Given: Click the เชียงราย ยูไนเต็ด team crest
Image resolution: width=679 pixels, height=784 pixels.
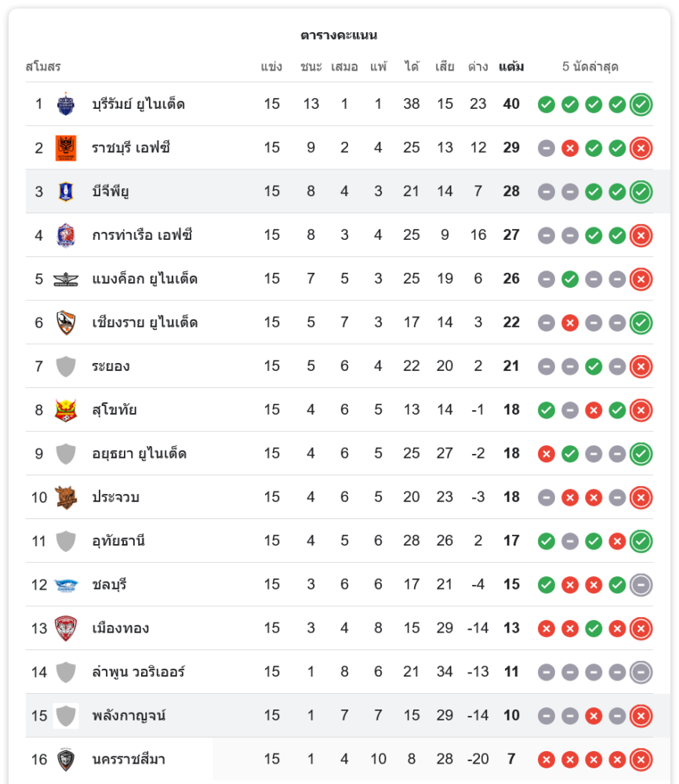Looking at the screenshot, I should tap(66, 322).
